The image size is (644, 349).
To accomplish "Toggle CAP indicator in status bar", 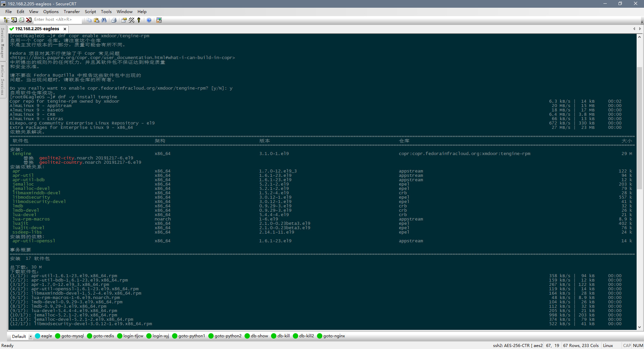I will (x=627, y=345).
